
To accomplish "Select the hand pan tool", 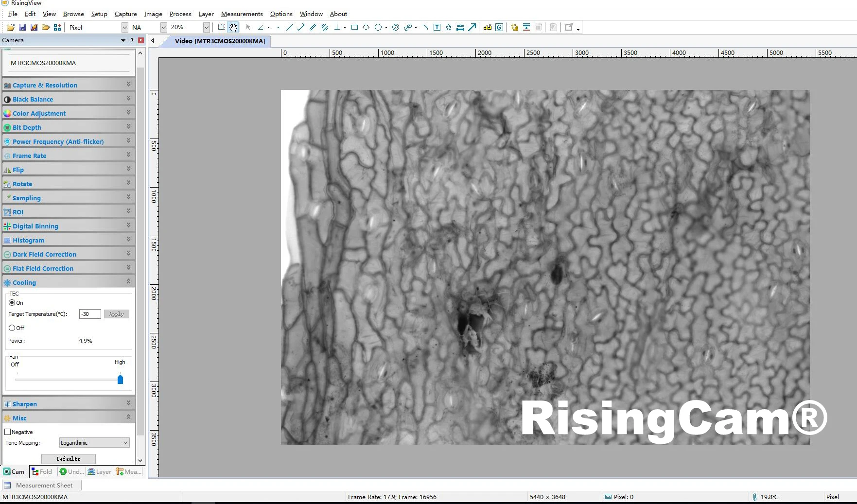I will click(x=233, y=27).
